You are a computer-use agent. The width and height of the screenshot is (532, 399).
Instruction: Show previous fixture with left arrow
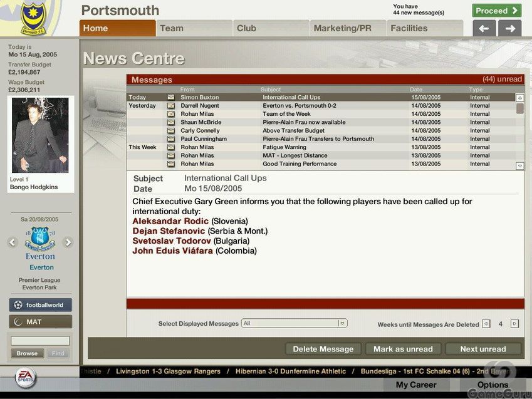coord(13,242)
